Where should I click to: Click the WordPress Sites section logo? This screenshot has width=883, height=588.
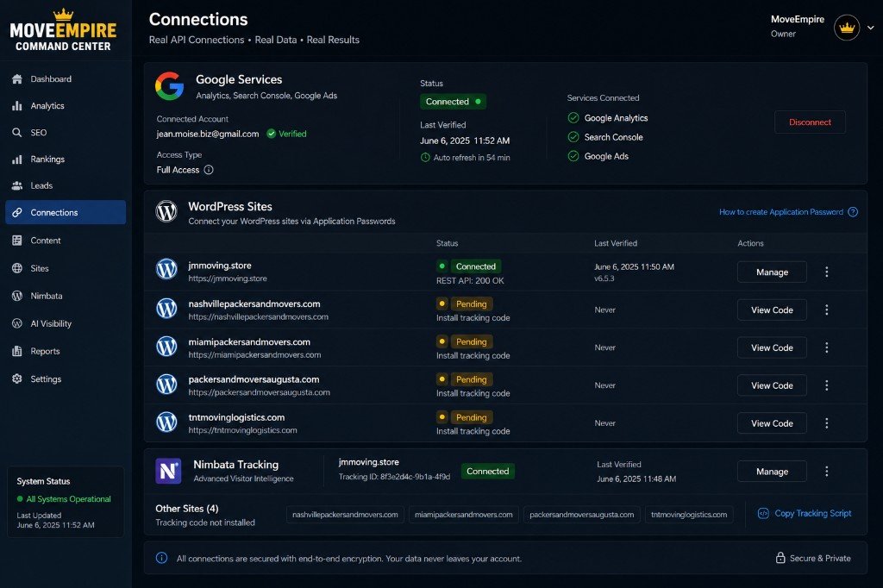click(x=166, y=211)
